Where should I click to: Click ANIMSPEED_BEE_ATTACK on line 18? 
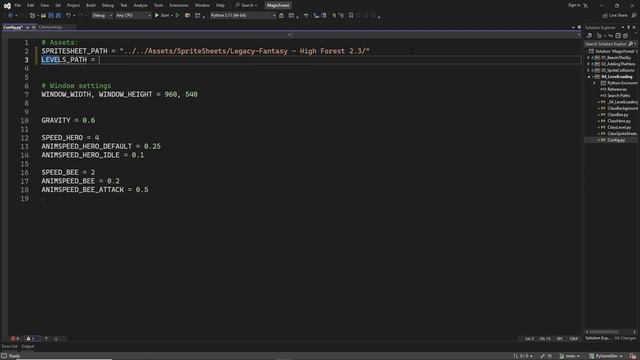point(82,190)
